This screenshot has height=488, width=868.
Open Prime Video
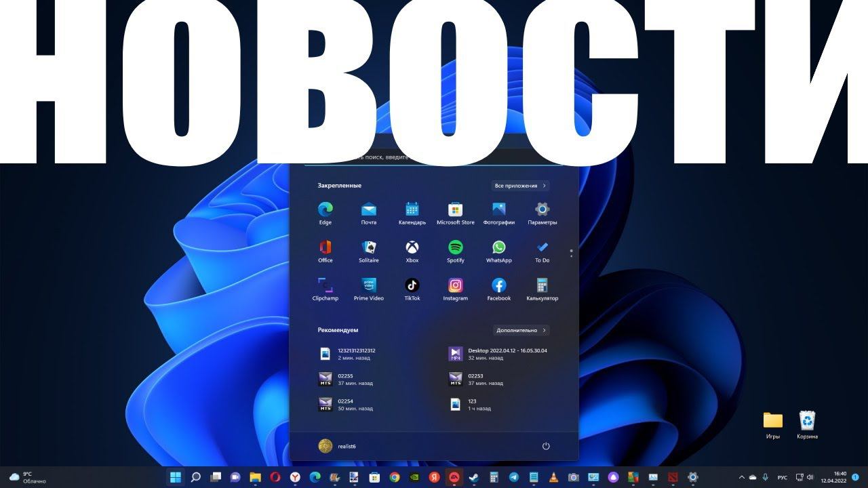[x=369, y=289]
